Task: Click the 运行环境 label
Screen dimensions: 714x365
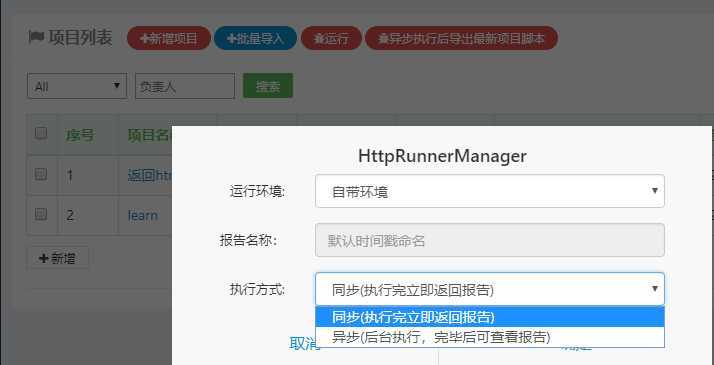Action: [257, 192]
